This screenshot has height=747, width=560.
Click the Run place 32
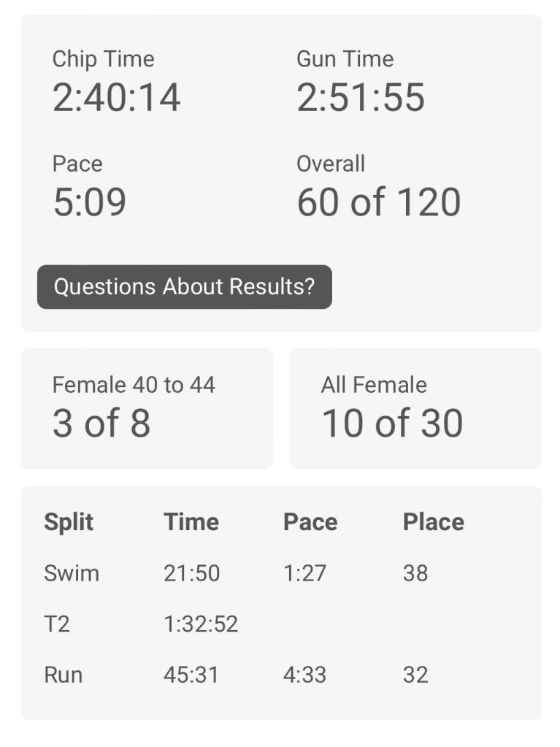pyautogui.click(x=415, y=674)
